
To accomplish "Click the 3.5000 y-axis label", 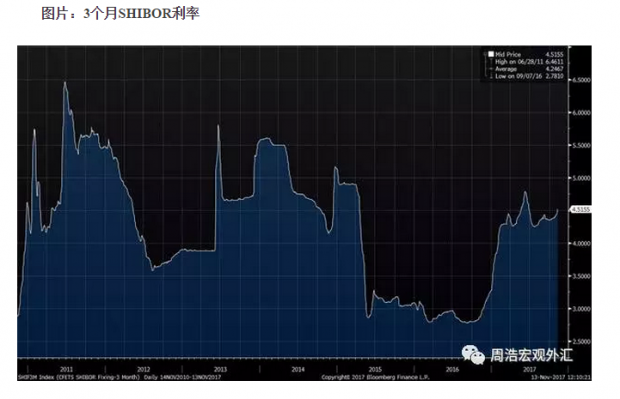I will [x=582, y=276].
